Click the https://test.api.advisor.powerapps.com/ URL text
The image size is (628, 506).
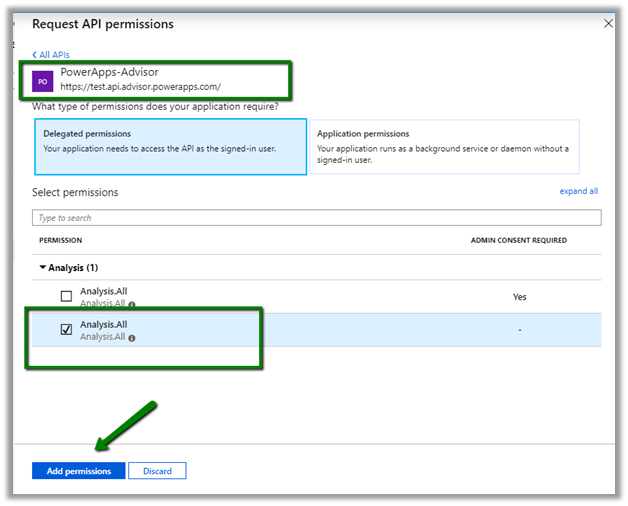(140, 87)
